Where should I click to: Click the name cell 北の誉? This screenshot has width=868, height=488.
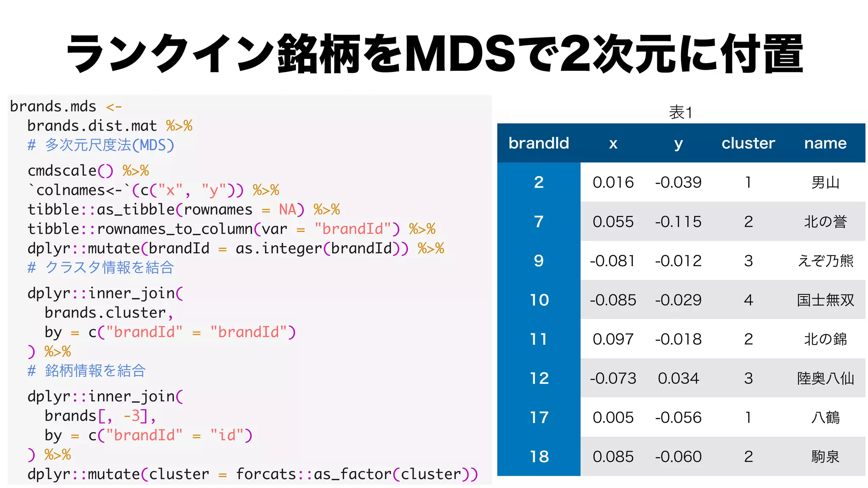(825, 222)
